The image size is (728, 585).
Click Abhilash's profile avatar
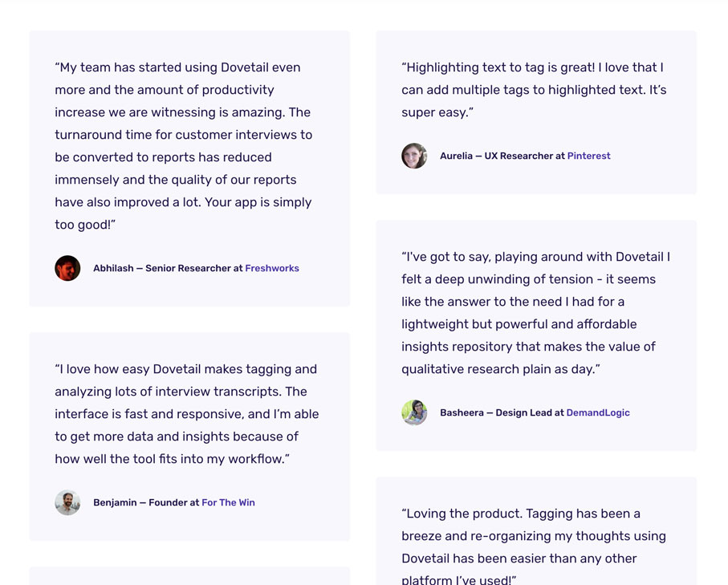pyautogui.click(x=67, y=268)
